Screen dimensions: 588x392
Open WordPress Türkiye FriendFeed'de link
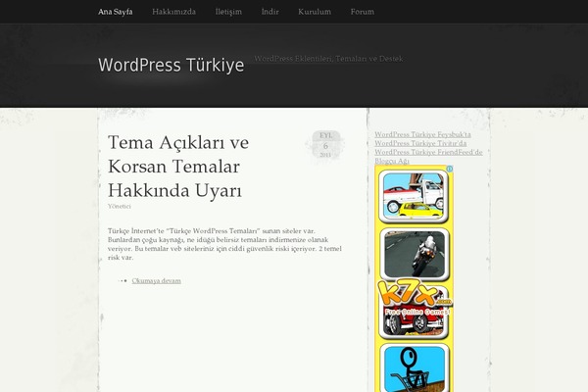428,152
